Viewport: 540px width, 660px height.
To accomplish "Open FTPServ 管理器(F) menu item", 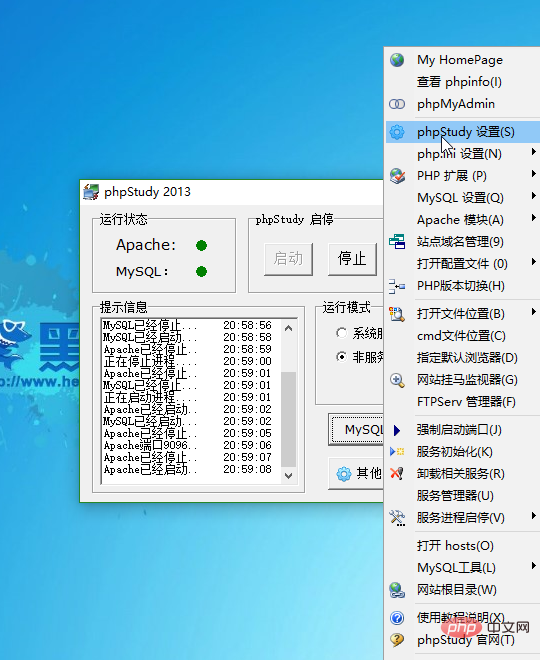I will pos(463,402).
